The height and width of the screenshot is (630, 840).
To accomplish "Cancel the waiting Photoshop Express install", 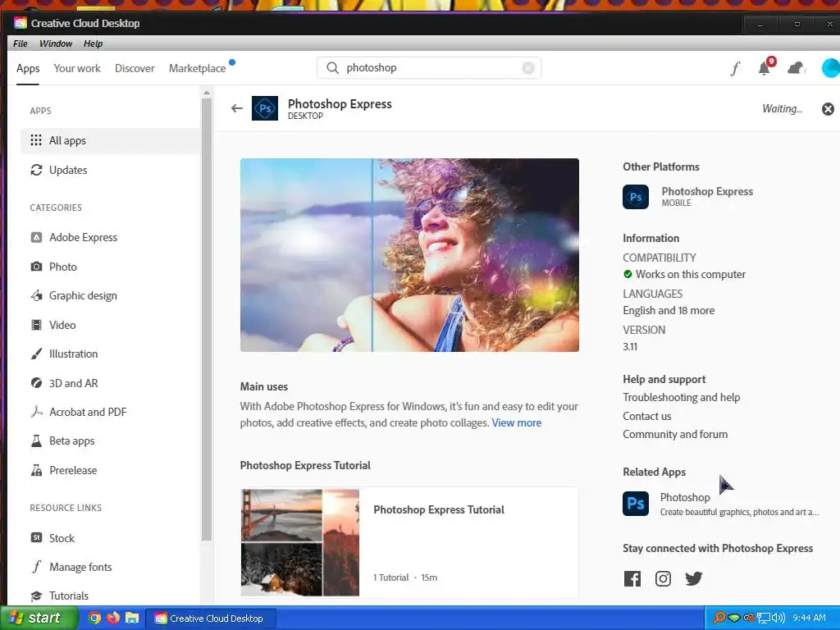I will point(828,109).
